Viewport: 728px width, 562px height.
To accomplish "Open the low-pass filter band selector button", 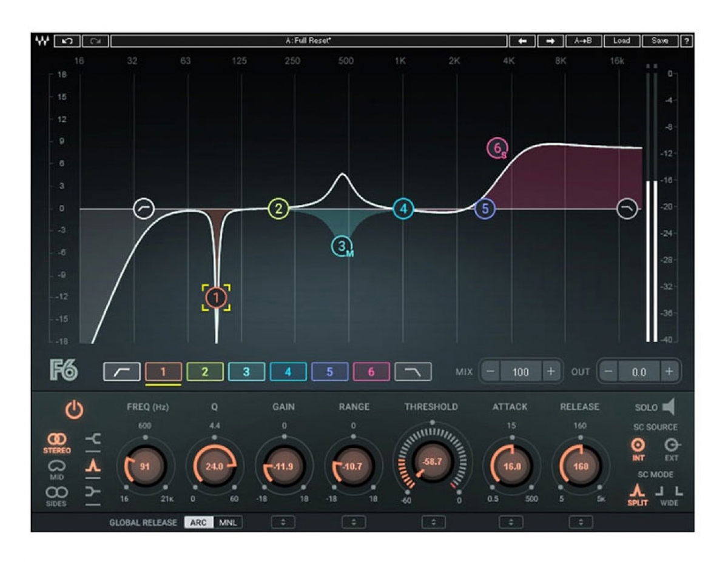I will tap(413, 372).
